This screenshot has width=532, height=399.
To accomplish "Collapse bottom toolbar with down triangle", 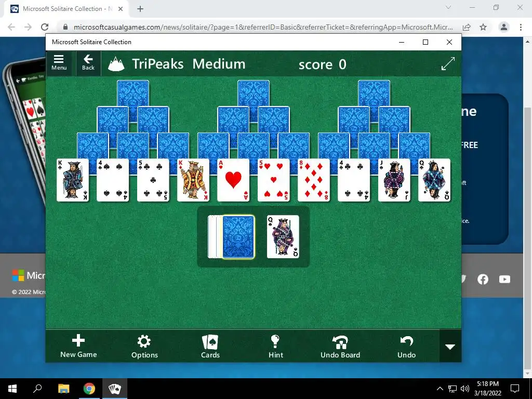I will click(450, 346).
